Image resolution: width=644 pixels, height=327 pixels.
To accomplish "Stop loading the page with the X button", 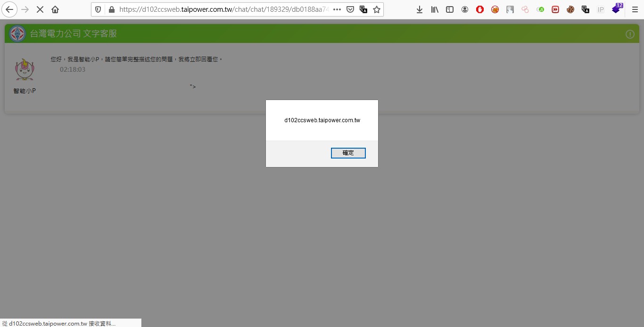I will coord(40,9).
